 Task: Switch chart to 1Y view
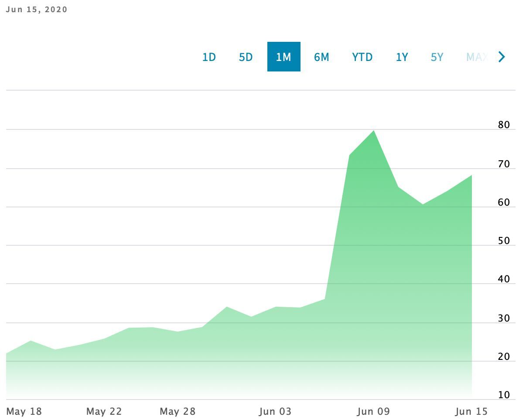coord(402,57)
